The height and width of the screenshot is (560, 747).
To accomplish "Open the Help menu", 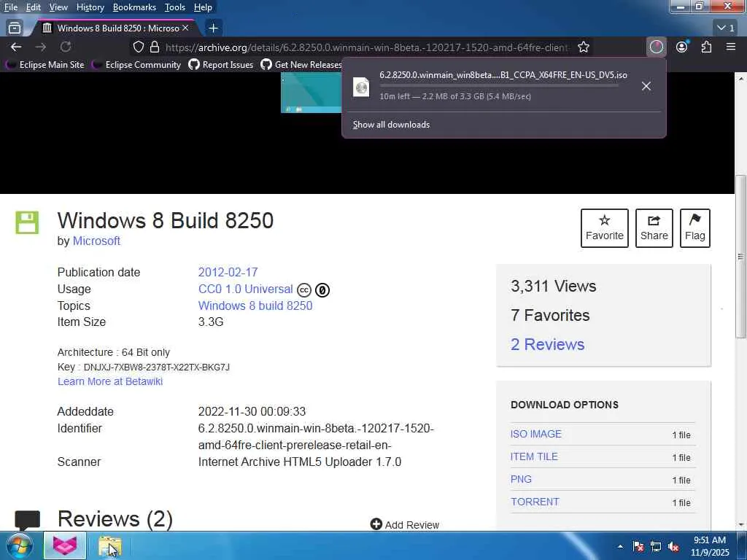I will (x=203, y=7).
